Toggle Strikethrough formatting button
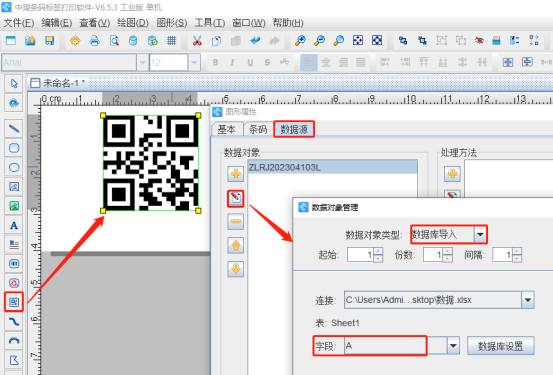Screen dimensions: 553x375 (x=267, y=62)
